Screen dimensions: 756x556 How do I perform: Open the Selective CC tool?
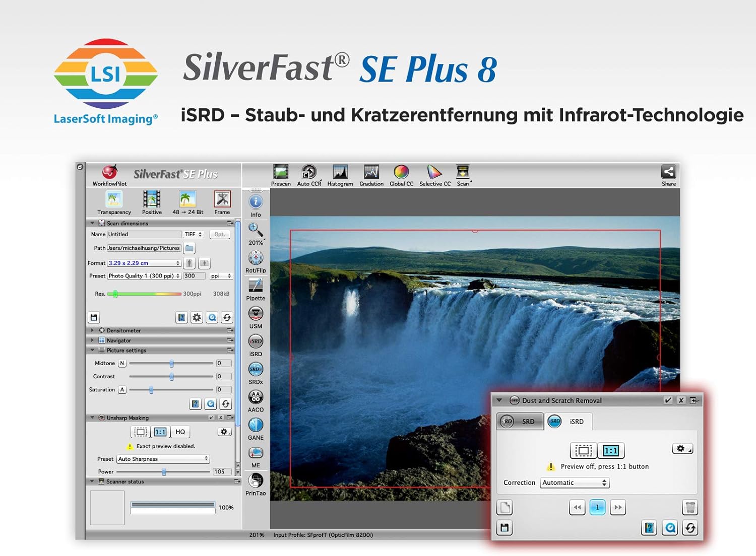tap(435, 175)
